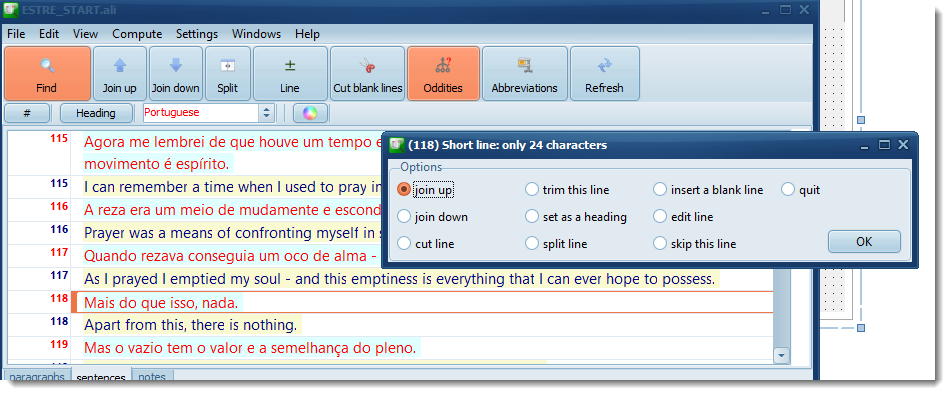Image resolution: width=950 pixels, height=395 pixels.
Task: Click the Refresh toolbar button
Action: point(605,73)
